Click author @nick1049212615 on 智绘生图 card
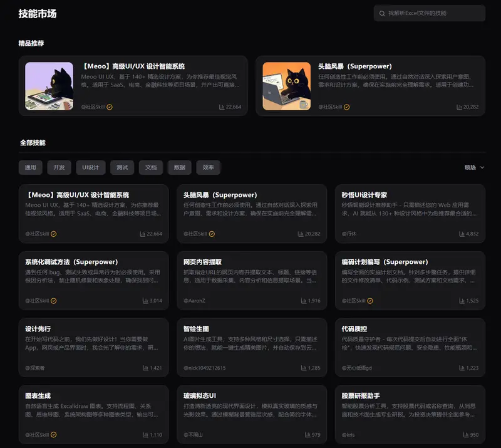 [x=205, y=368]
